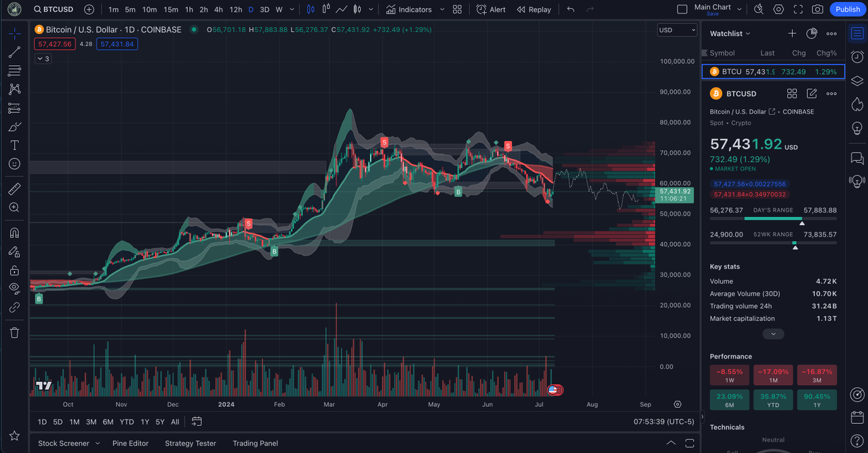The height and width of the screenshot is (453, 868).
Task: Select the text annotation tool
Action: (x=14, y=145)
